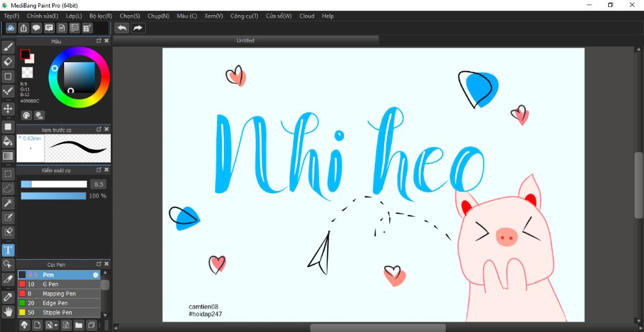Pick a color in saturation square
Screen dimensions: 644x332
coord(79,78)
